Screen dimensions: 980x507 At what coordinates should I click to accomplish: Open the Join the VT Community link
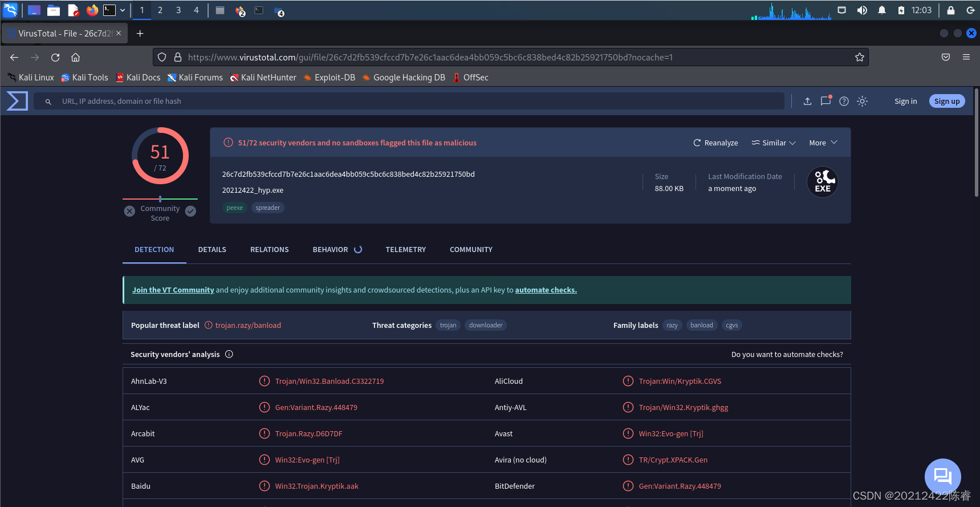click(173, 290)
